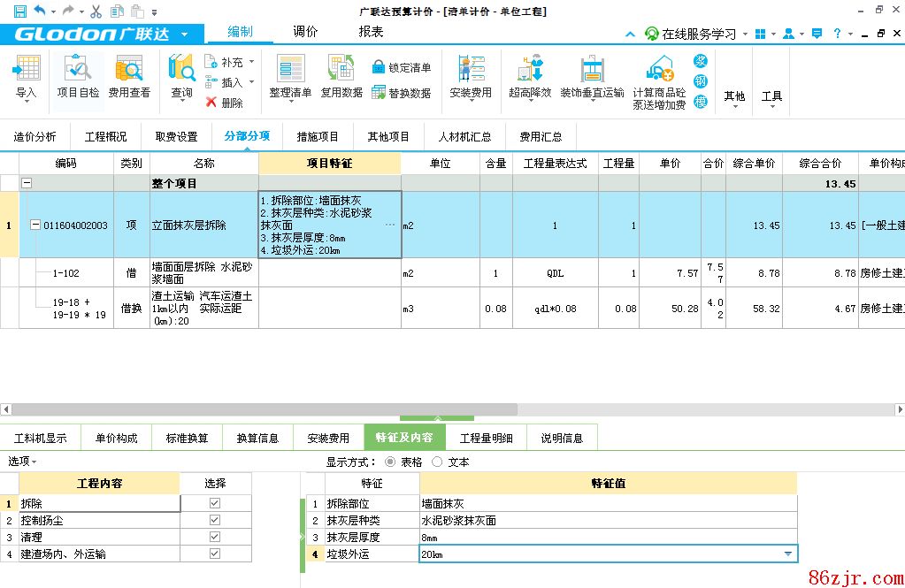Viewport: 905px width, 588px height.
Task: Click the 装饰垂直运输 icon
Action: pyautogui.click(x=591, y=69)
